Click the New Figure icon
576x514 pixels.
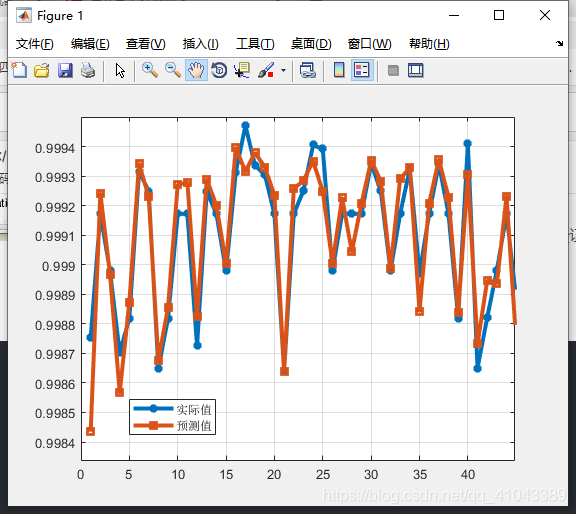click(19, 70)
